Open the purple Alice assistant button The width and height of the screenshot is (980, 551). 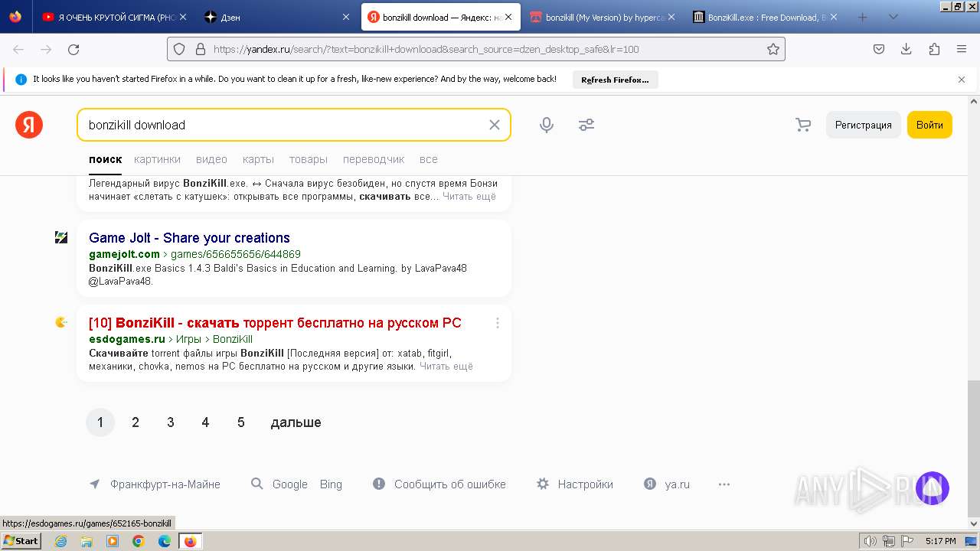pyautogui.click(x=933, y=488)
